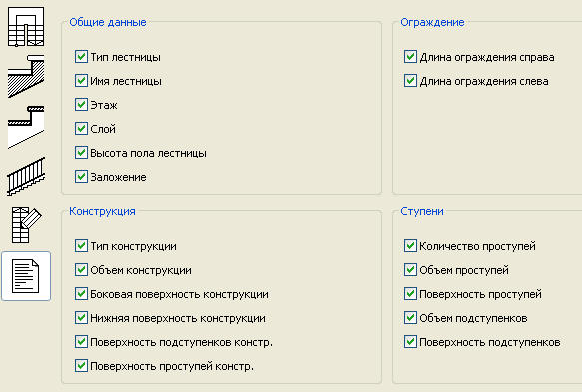Toggle Поверхность проступей checkbox in Ступени
The width and height of the screenshot is (582, 392).
click(410, 294)
